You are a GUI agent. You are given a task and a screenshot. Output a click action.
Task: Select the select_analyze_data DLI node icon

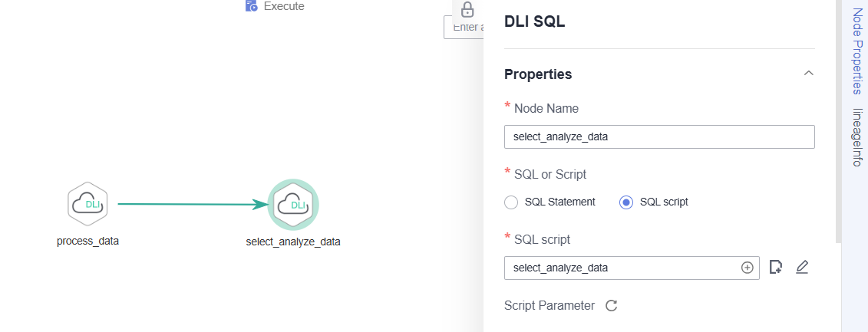(x=293, y=205)
